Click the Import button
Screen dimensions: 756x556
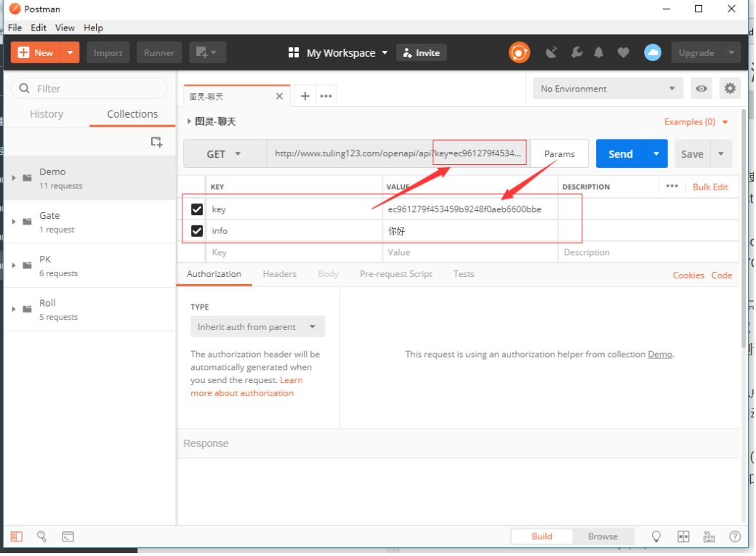[108, 52]
